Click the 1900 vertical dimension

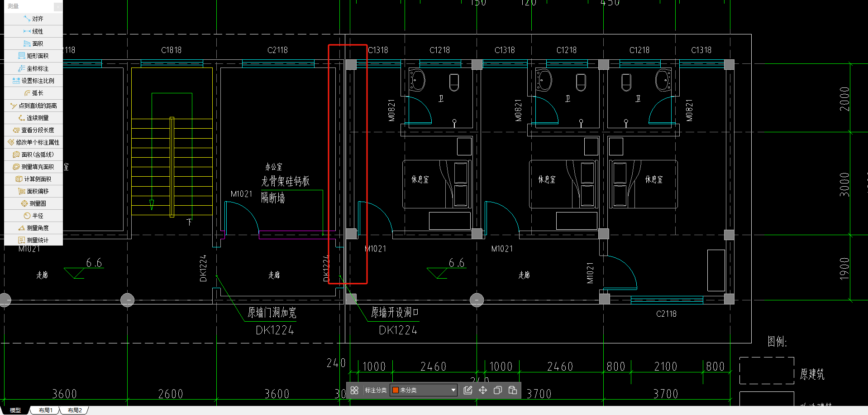(x=844, y=268)
